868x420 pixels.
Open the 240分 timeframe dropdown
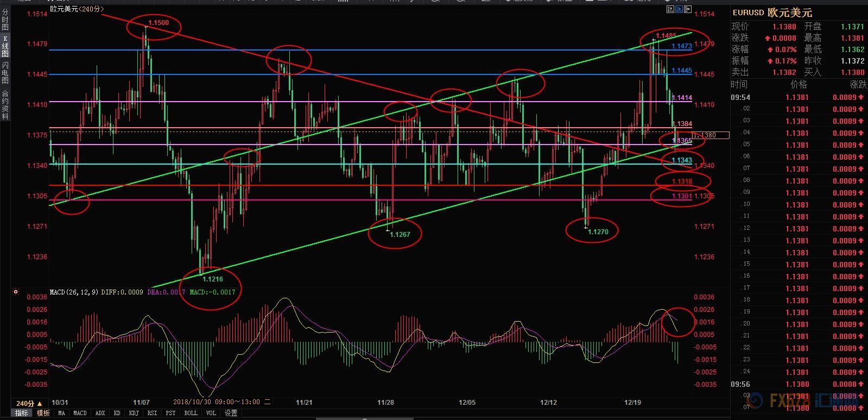29,403
